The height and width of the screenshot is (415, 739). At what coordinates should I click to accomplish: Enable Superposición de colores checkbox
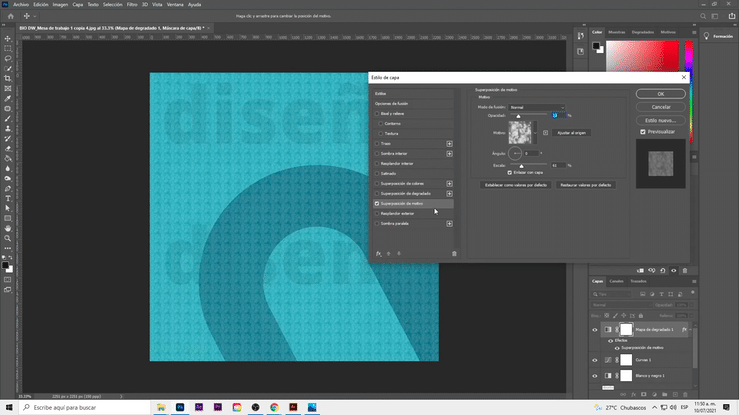click(377, 184)
